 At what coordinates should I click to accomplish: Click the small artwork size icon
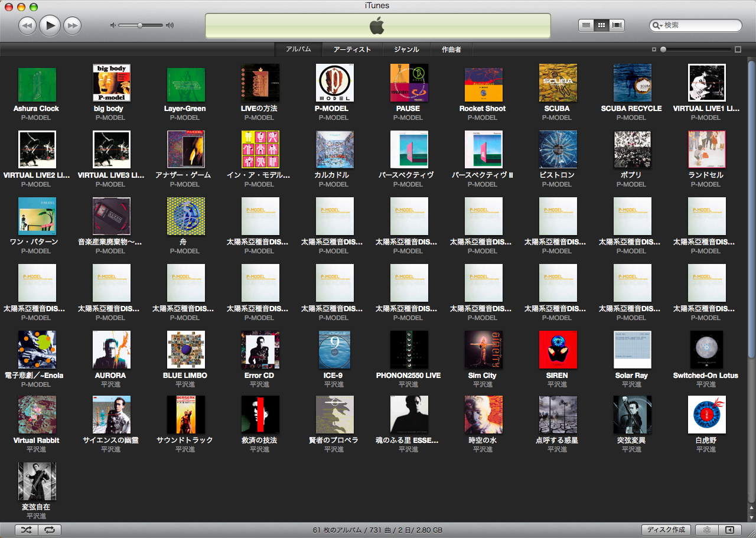(x=654, y=50)
